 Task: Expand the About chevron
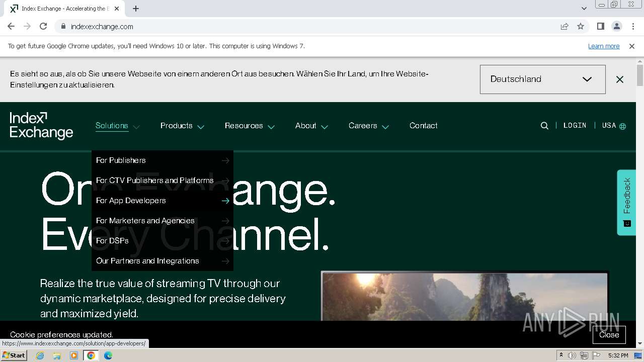[x=325, y=127]
